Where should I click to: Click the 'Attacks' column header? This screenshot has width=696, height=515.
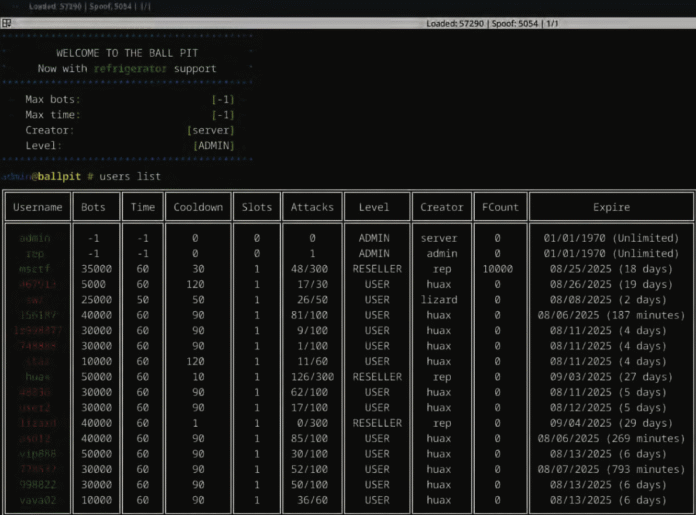coord(312,207)
